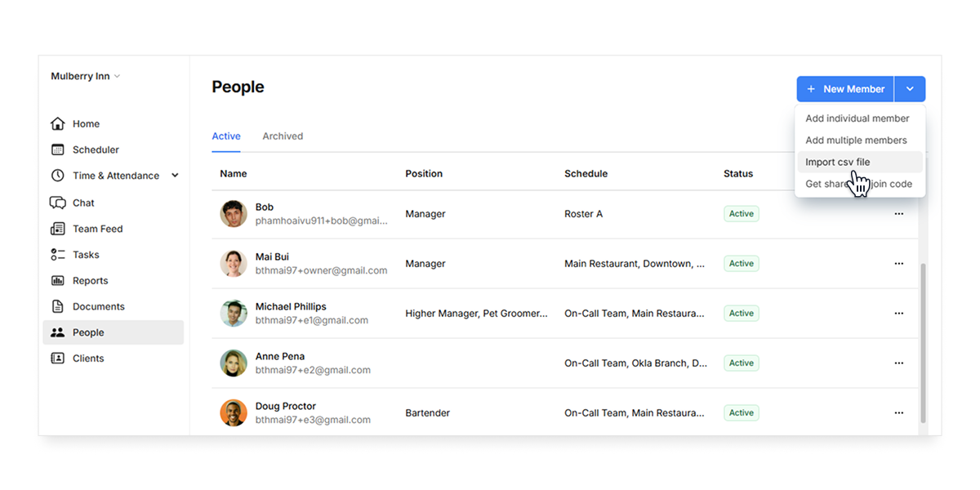Open the Scheduler from the sidebar
This screenshot has height=490, width=980.
pos(57,149)
